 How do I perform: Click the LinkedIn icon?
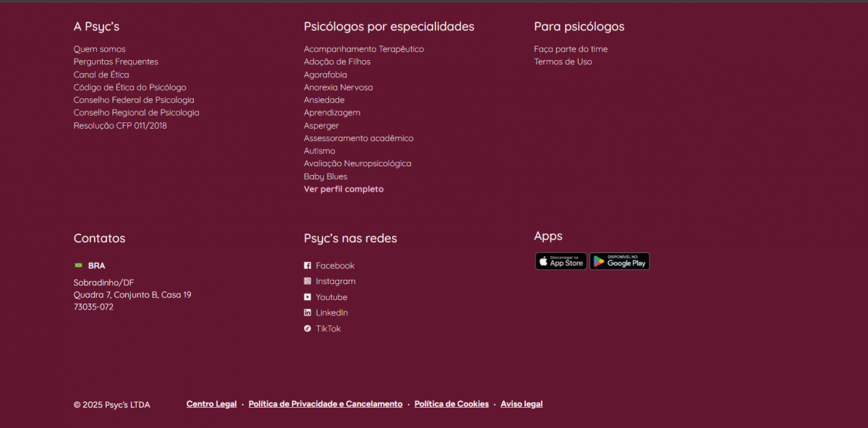click(307, 312)
